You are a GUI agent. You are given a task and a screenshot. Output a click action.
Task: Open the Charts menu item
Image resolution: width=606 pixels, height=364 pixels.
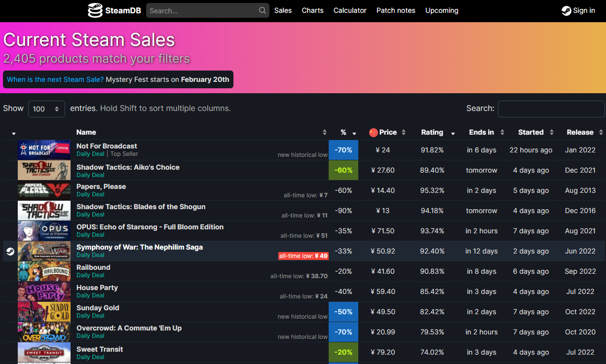tap(312, 10)
